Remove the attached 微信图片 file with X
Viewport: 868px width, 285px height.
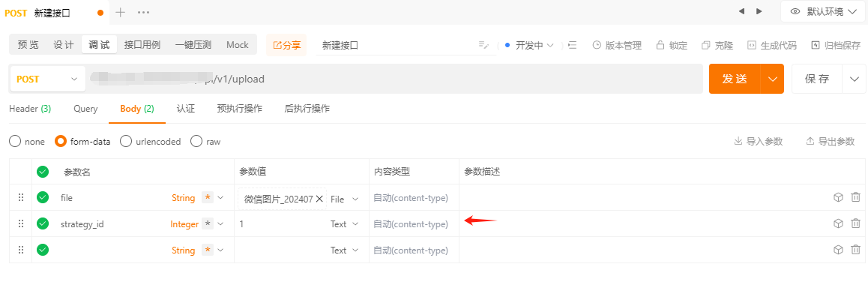pos(319,199)
